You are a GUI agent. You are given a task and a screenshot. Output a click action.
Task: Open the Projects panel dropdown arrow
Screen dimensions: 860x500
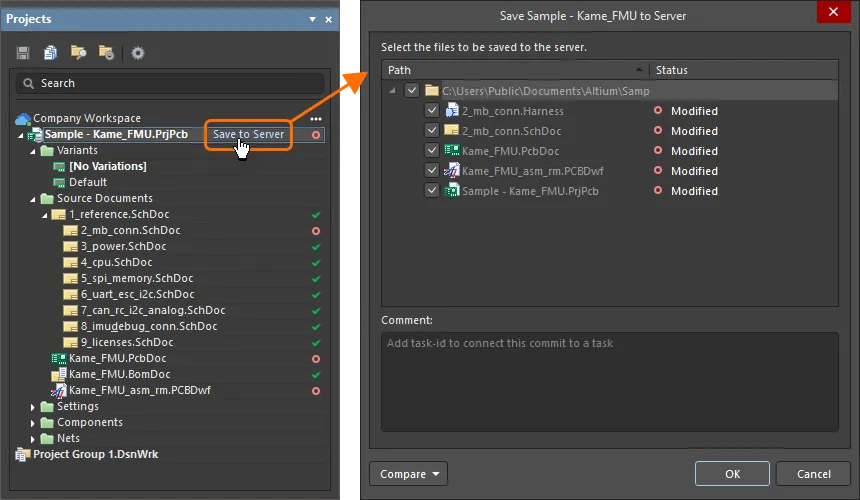click(312, 19)
